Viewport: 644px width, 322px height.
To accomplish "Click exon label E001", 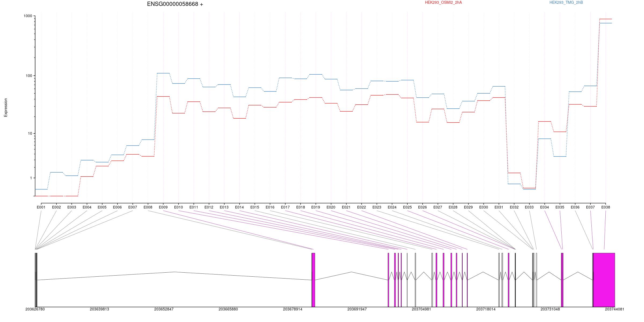I will pos(41,207).
